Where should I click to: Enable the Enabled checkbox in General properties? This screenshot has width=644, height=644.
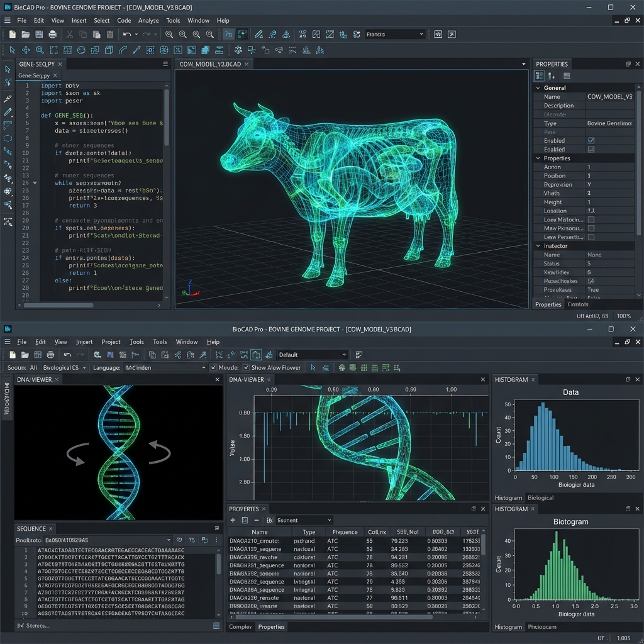(x=591, y=140)
